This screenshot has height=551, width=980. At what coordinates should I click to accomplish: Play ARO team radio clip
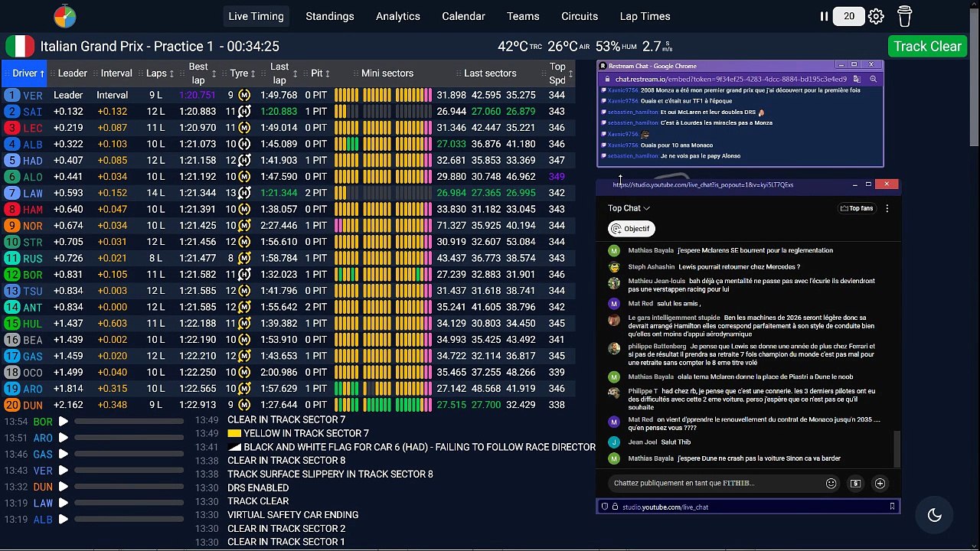(64, 438)
